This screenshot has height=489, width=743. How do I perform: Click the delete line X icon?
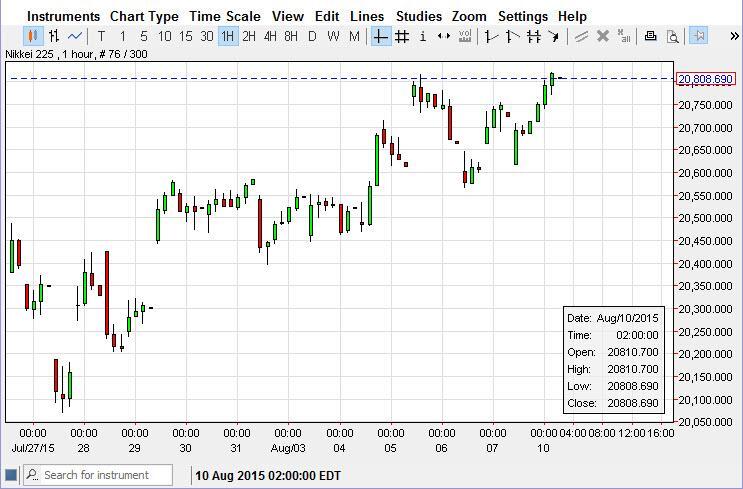pos(603,37)
